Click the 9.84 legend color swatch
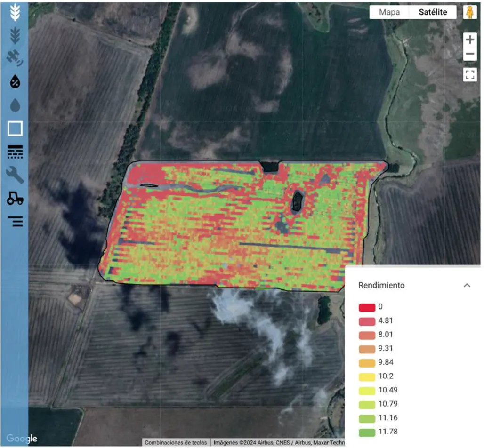The height and width of the screenshot is (448, 484). click(367, 363)
